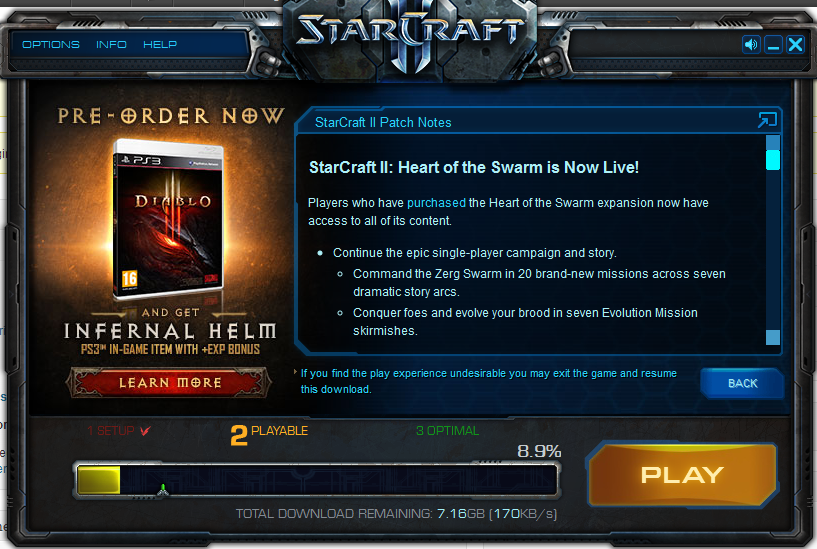The height and width of the screenshot is (549, 817).
Task: Click the green marker on progress bar
Action: pos(163,488)
